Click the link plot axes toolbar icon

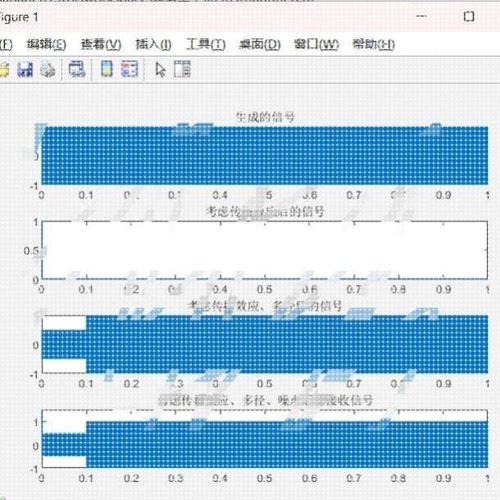tap(77, 69)
